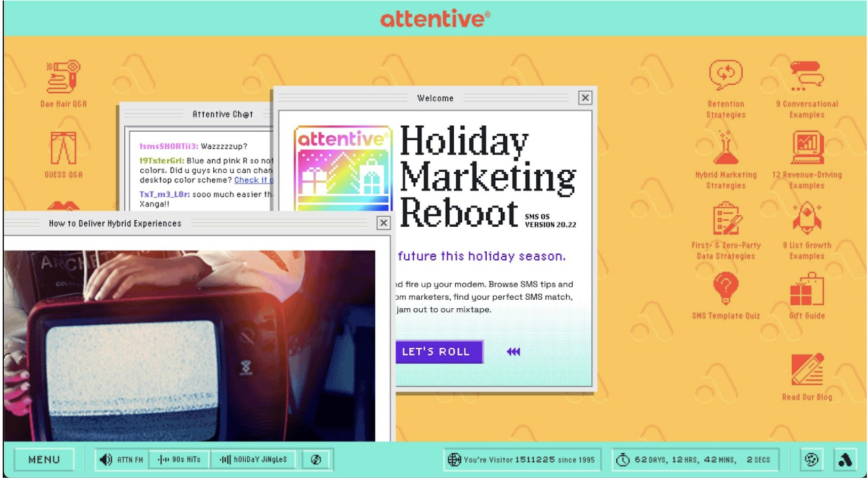This screenshot has width=868, height=481.
Task: Select the hOliDaY JiNgLeS station
Action: click(x=254, y=460)
